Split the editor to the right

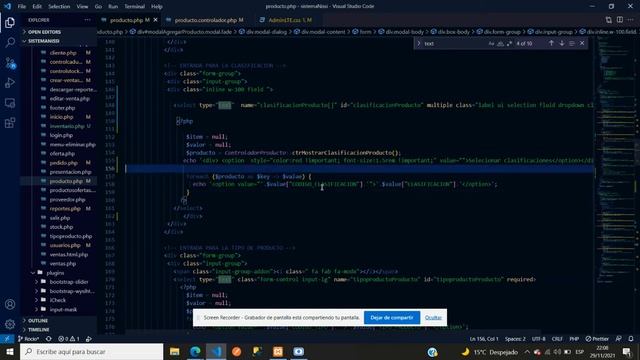pyautogui.click(x=620, y=20)
